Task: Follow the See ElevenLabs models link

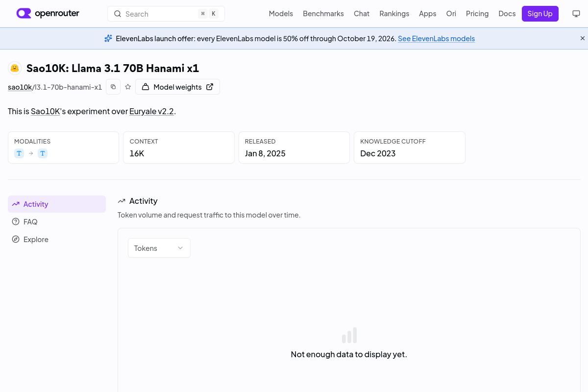Action: pyautogui.click(x=436, y=39)
